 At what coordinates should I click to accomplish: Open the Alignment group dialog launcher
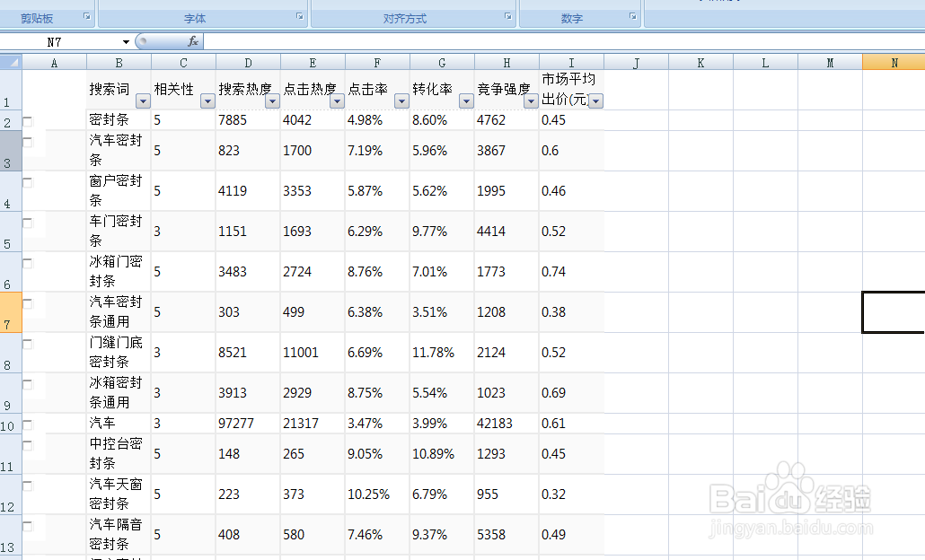coord(508,16)
